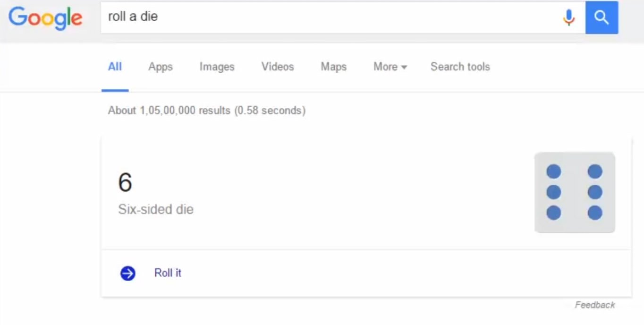Open Search tools options
This screenshot has height=325, width=644.
pyautogui.click(x=460, y=67)
